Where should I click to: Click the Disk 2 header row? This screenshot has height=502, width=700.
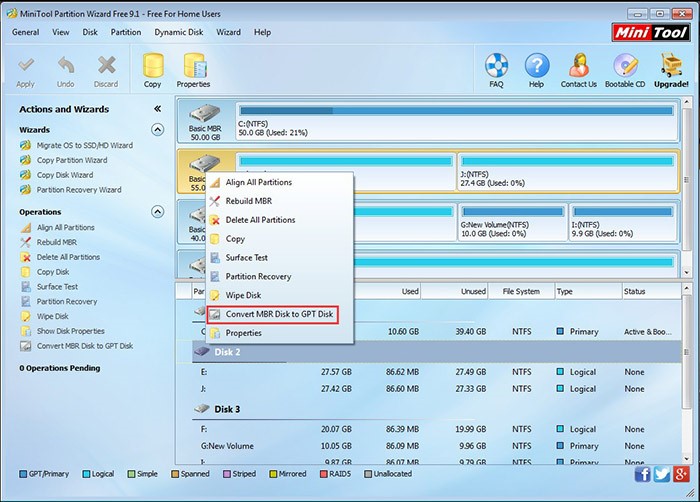coord(437,352)
